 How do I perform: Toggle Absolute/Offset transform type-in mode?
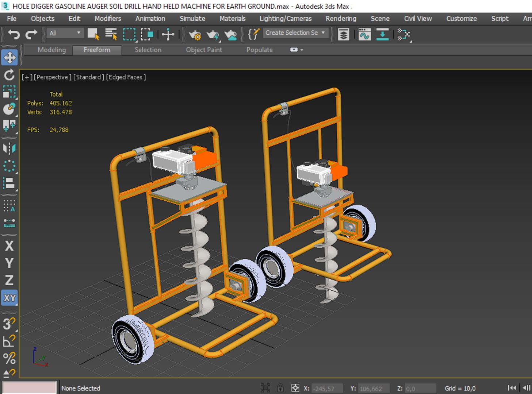coord(295,388)
